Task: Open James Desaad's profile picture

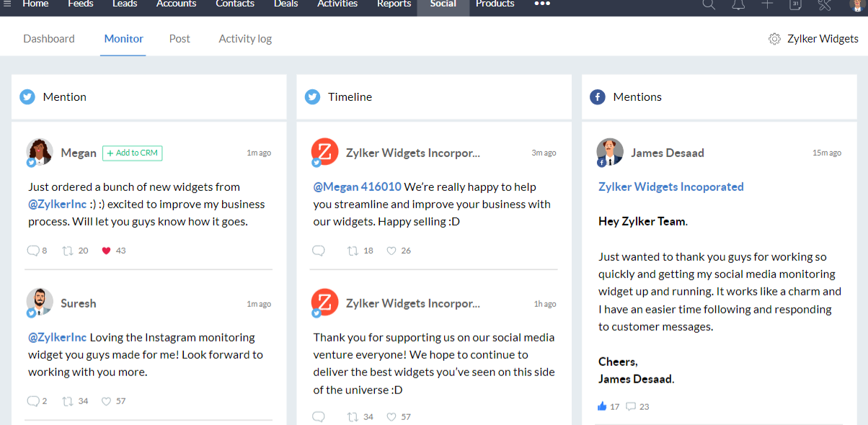Action: (610, 152)
